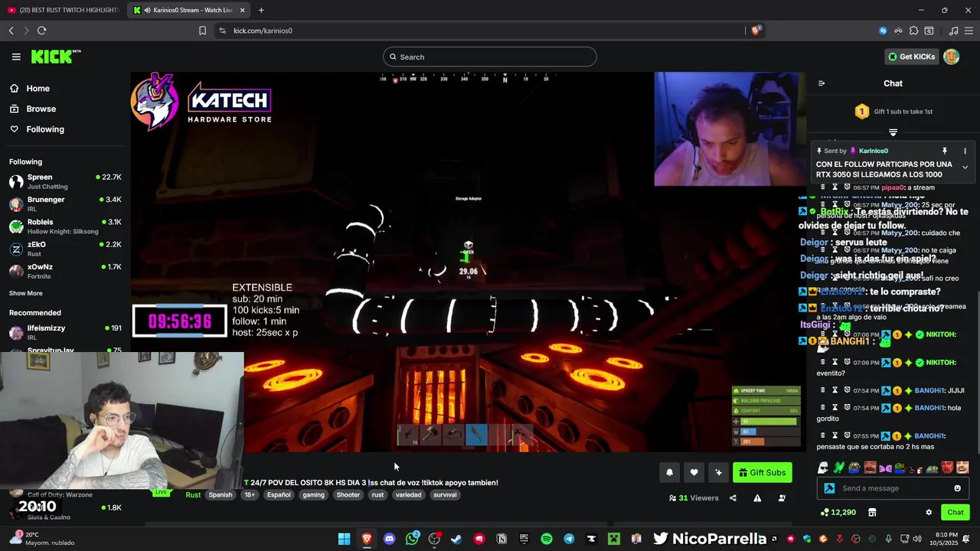Reload the page
Screen dimensions: 980x551
41,31
